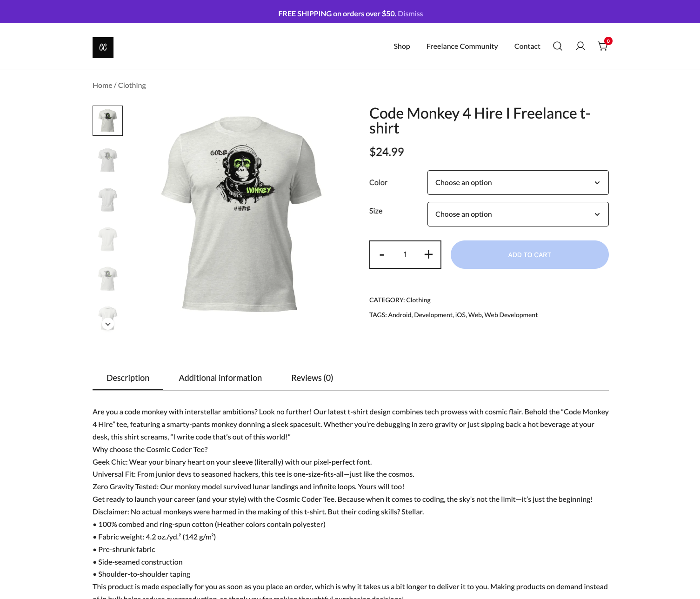Open the user account icon
The image size is (700, 599).
tap(580, 46)
